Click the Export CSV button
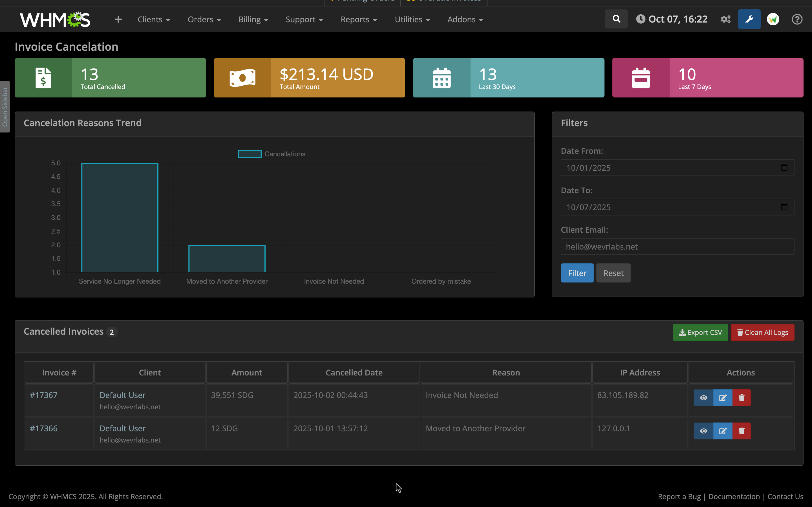Screen dimensions: 812x507 [700, 332]
